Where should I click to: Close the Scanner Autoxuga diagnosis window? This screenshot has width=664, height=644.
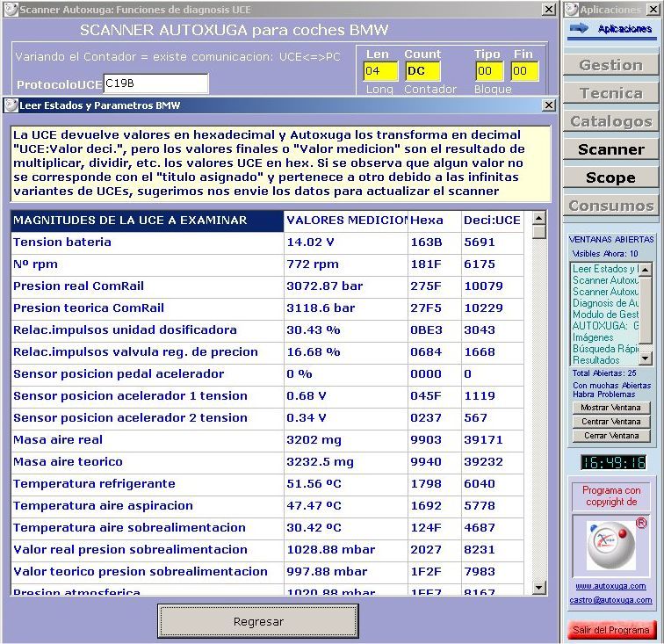(549, 10)
